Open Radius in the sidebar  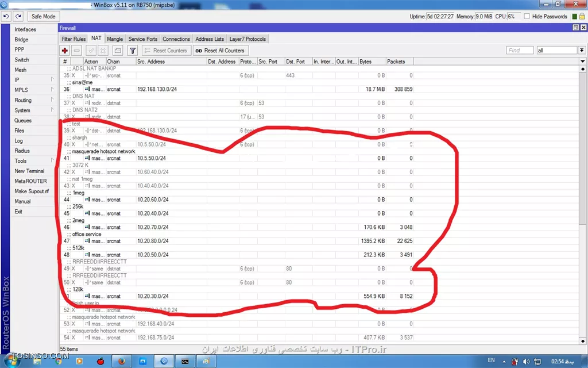(x=22, y=151)
